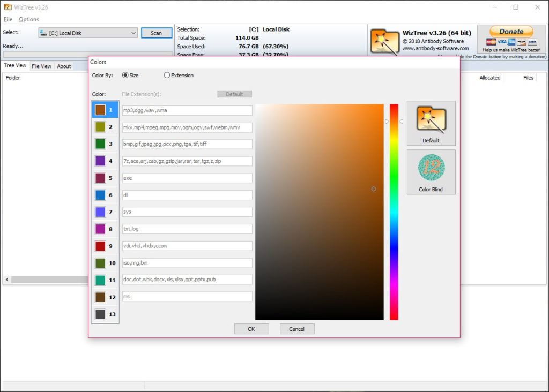Open the Options menu

pyautogui.click(x=29, y=19)
